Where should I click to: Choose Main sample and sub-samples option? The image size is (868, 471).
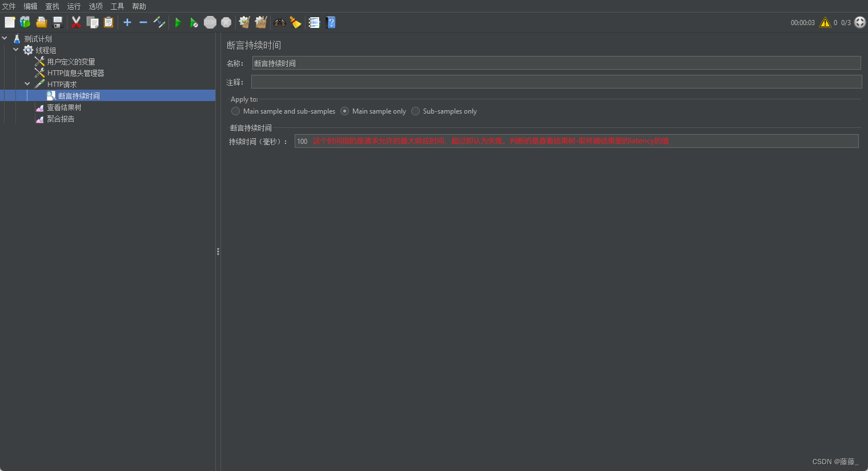click(283, 111)
